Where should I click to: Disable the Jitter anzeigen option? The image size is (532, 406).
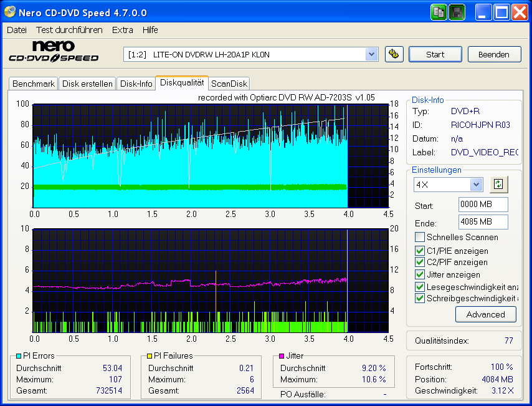[420, 274]
